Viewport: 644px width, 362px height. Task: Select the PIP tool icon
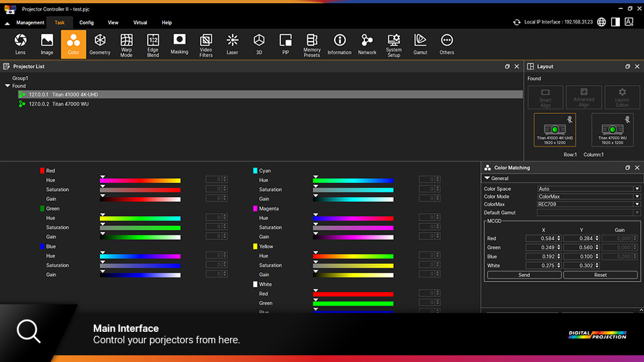coord(285,44)
